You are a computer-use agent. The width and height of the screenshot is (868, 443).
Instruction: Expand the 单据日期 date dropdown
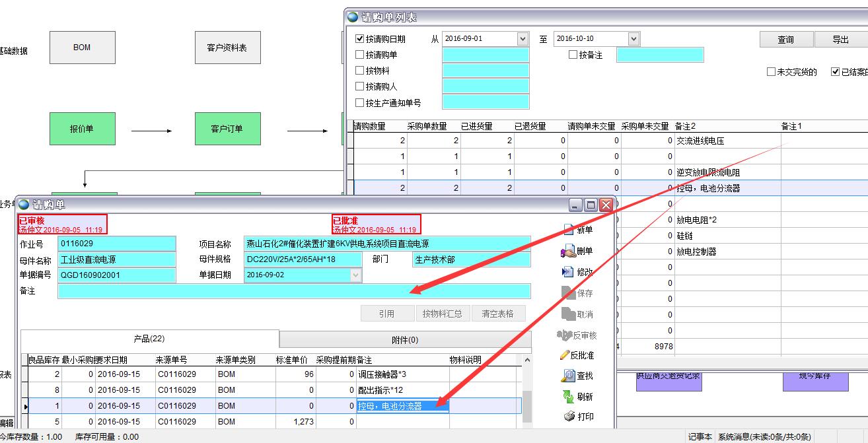pyautogui.click(x=356, y=275)
